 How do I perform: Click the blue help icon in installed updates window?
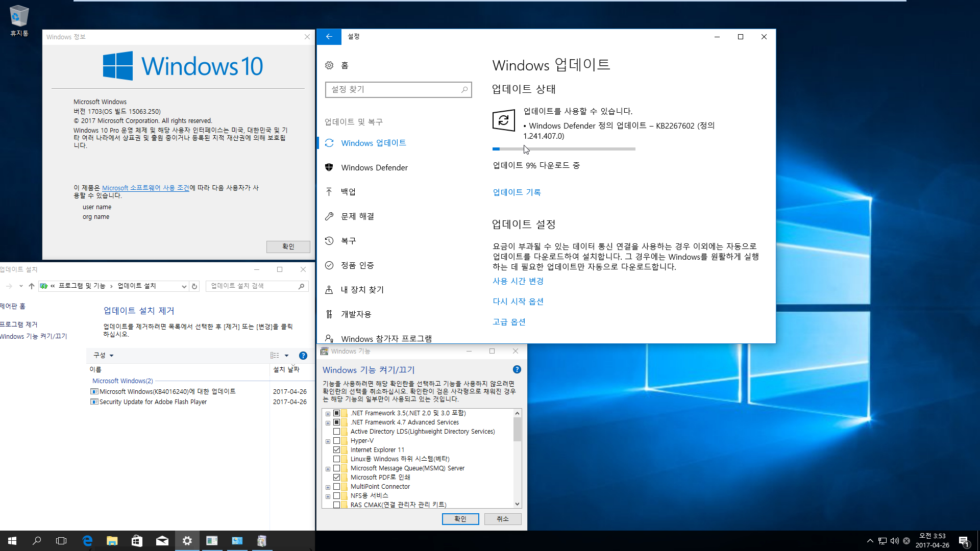pos(303,356)
